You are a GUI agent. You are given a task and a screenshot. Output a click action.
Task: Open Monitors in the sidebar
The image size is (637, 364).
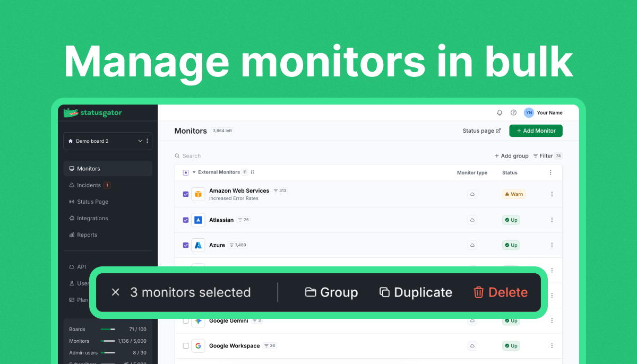pos(108,169)
